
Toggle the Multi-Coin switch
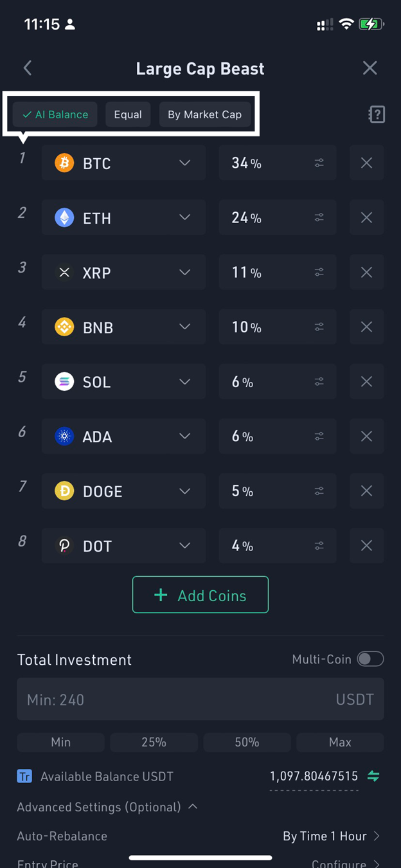click(371, 659)
